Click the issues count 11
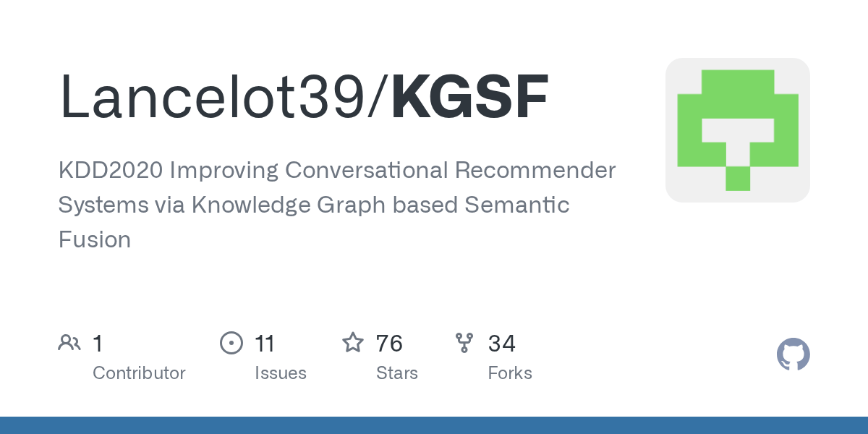 click(265, 343)
